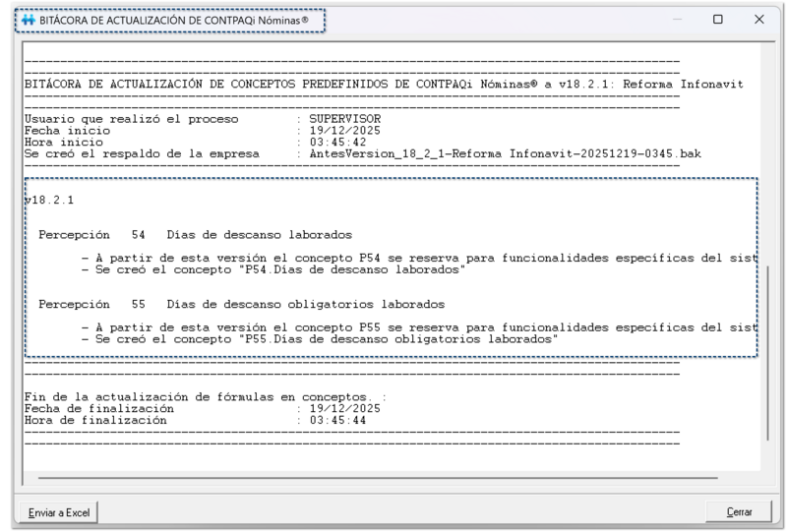Click the Usuario que realizó el proceso label
The image size is (787, 532).
(132, 119)
